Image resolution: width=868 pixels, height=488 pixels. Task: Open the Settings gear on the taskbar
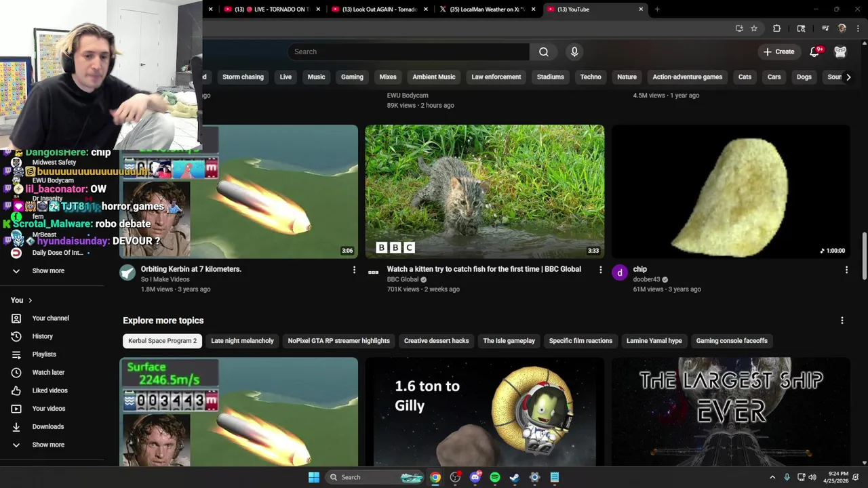tap(534, 477)
